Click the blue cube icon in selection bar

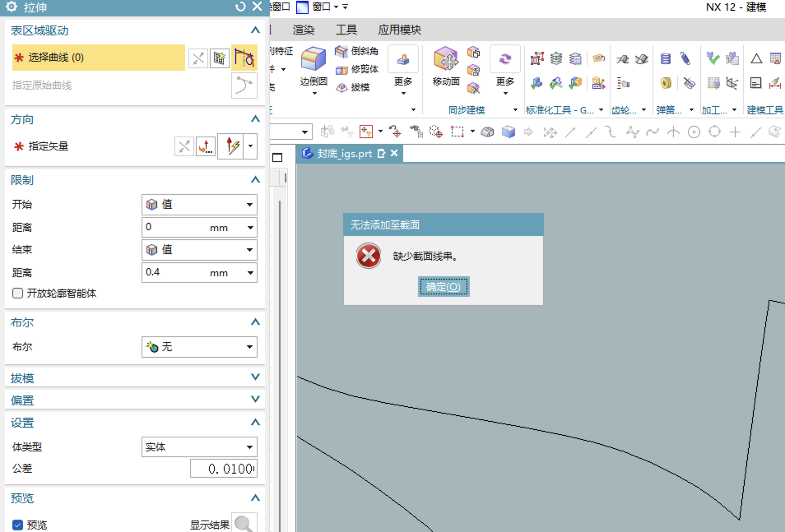point(509,132)
